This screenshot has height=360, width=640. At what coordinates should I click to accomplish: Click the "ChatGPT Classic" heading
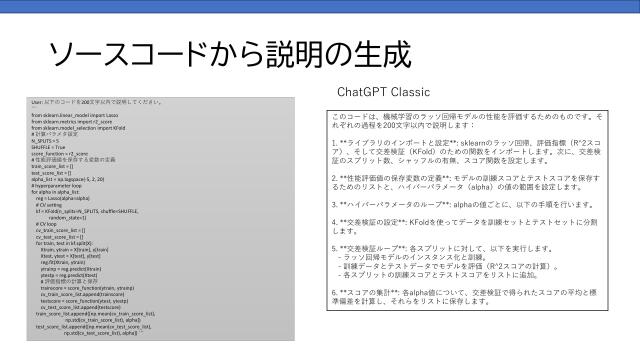pyautogui.click(x=383, y=92)
